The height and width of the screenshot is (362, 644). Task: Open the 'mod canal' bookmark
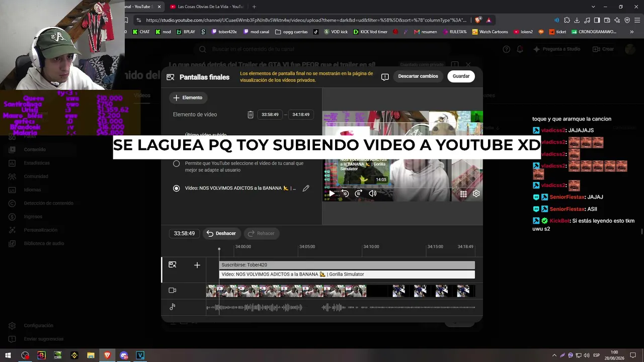point(257,32)
